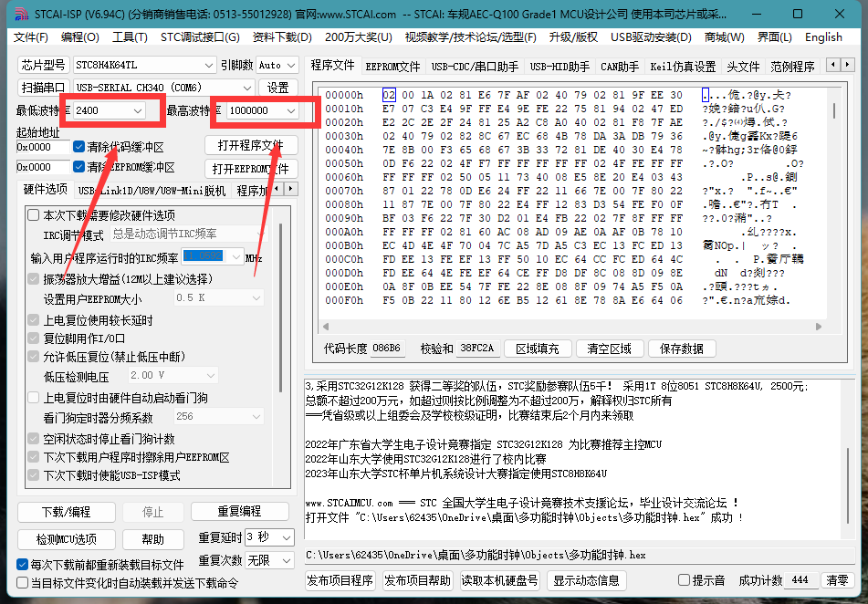
Task: Switch to the EEPROM文件 tab
Action: 393,67
